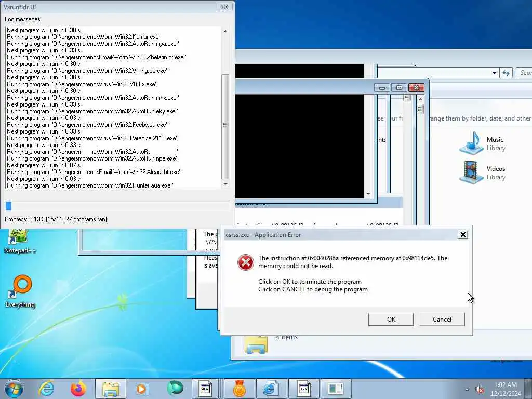This screenshot has width=532, height=399.
Task: Select the Worm.Win32.Runfer.aua.exe log line
Action: click(x=90, y=185)
